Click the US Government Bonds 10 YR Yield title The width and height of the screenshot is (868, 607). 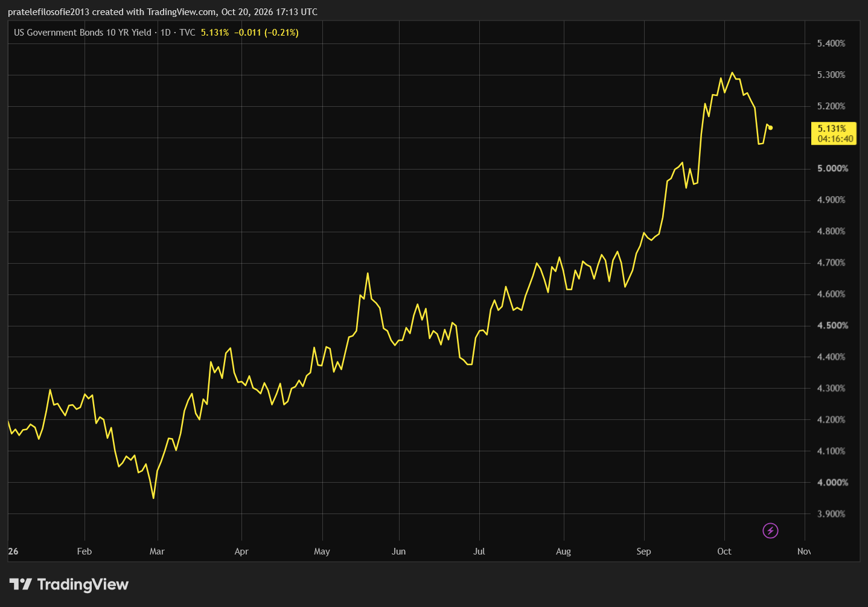click(x=83, y=33)
